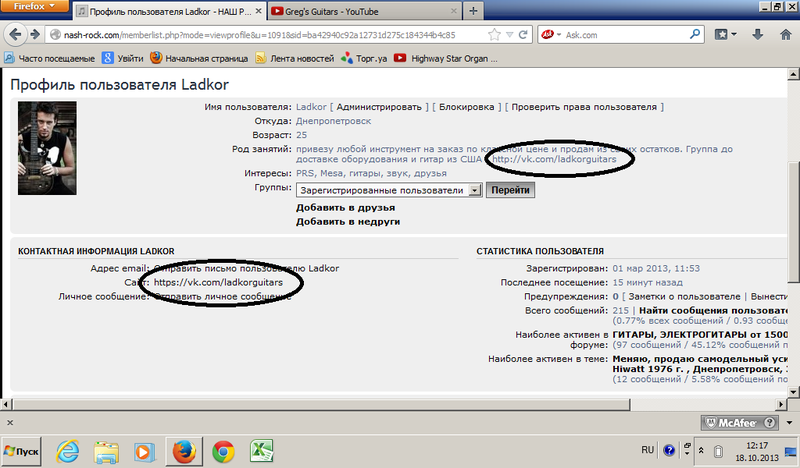Open the bookmarks menu toolbar icon

click(725, 35)
